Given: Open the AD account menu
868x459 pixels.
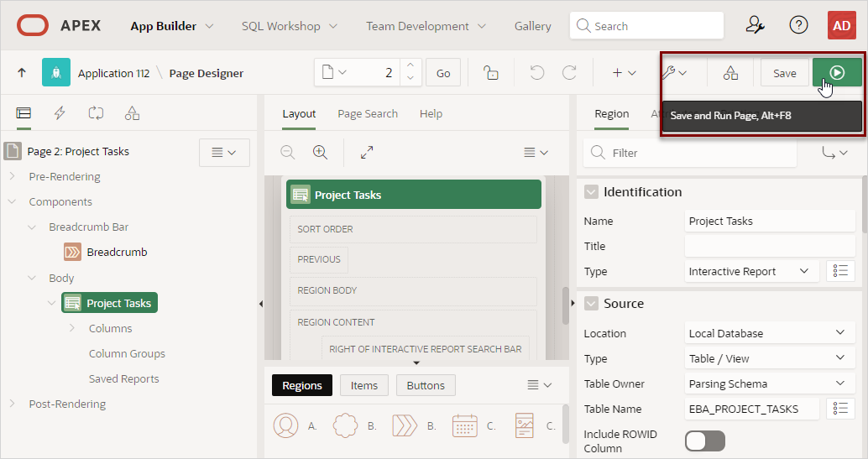Looking at the screenshot, I should pos(841,25).
